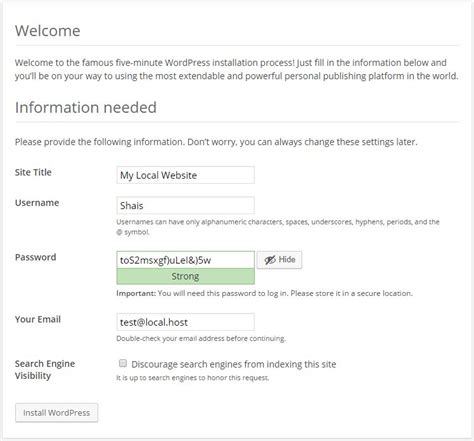Enable Discourage search engines checkbox

click(123, 363)
